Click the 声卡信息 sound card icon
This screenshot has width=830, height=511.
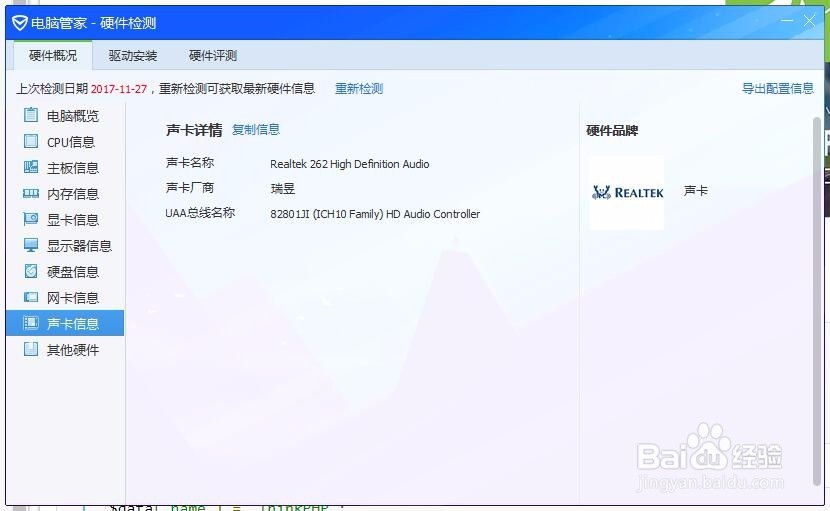(x=31, y=322)
